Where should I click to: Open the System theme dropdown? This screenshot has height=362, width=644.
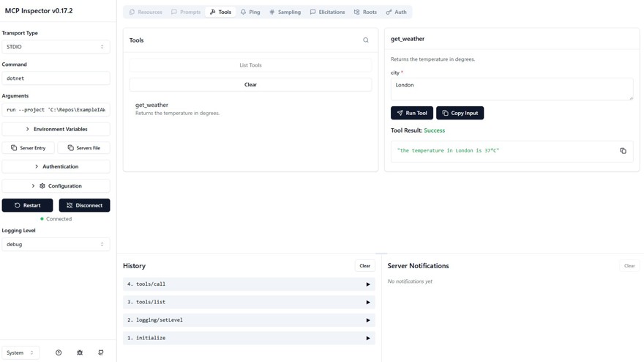(20, 352)
